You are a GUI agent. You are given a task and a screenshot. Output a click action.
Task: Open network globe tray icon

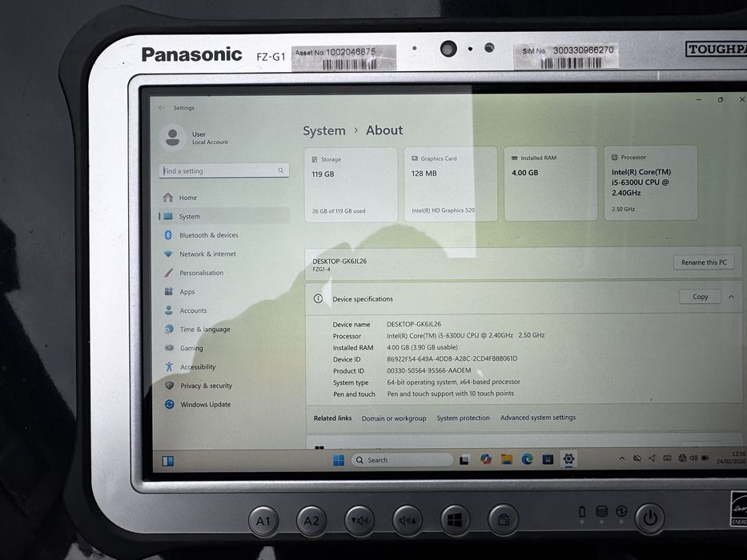(x=682, y=458)
